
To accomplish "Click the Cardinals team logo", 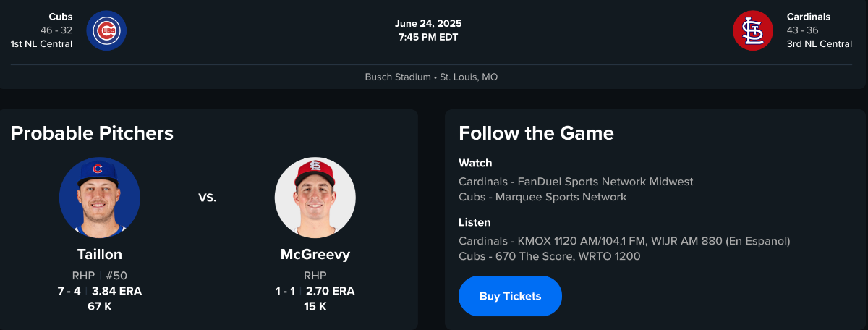I will [x=753, y=30].
